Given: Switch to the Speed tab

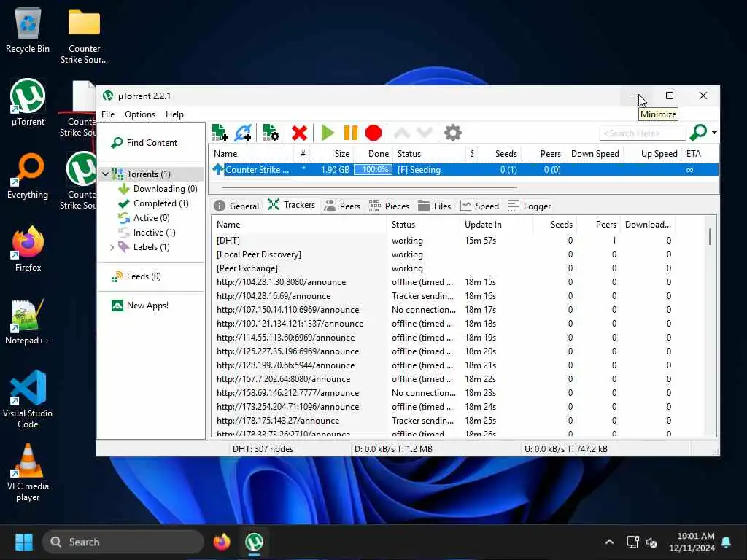Looking at the screenshot, I should [479, 206].
